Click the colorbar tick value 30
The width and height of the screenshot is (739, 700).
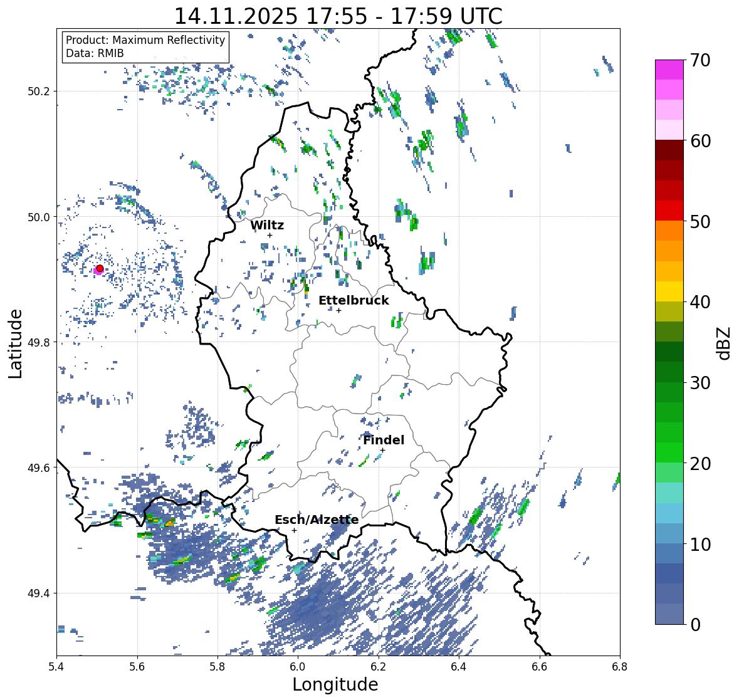coord(700,383)
